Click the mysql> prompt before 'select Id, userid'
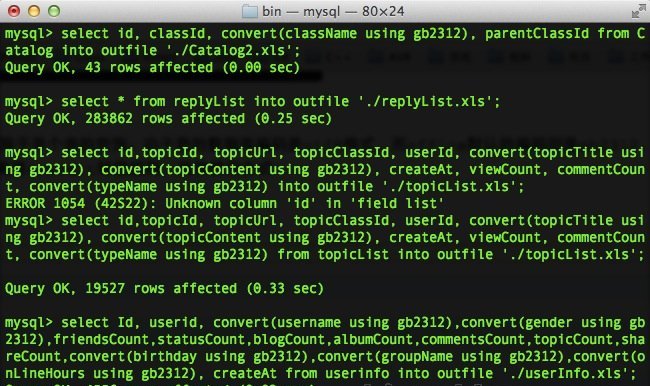The width and height of the screenshot is (650, 386). (x=29, y=323)
